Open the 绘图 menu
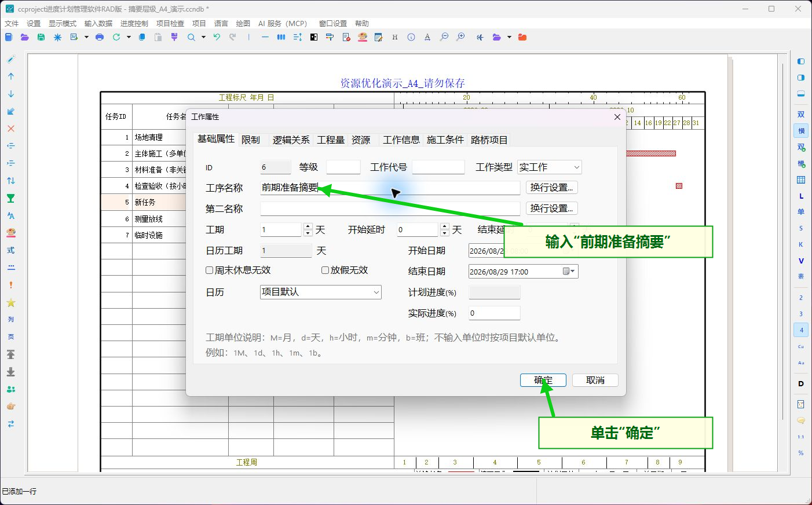The image size is (812, 505). [x=243, y=23]
